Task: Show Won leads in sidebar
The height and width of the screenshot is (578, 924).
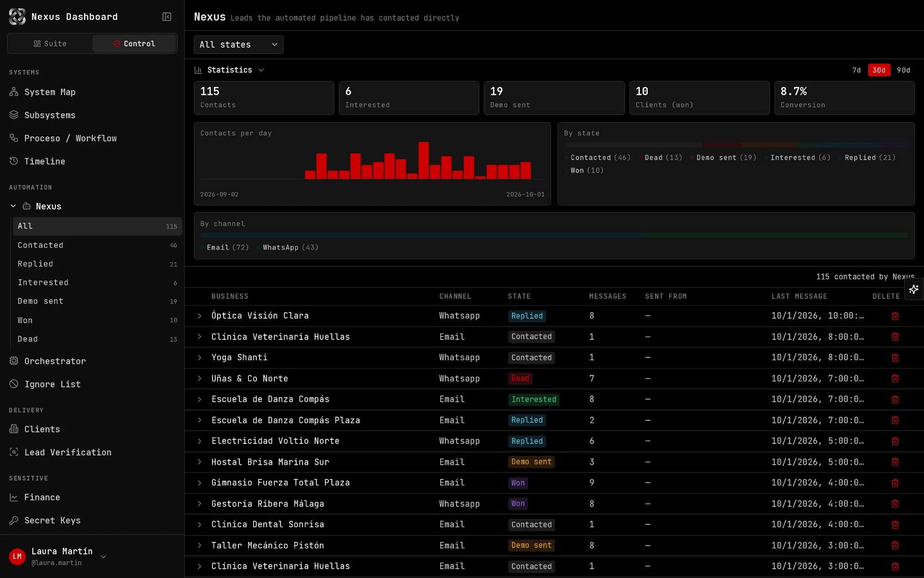Action: [97, 320]
